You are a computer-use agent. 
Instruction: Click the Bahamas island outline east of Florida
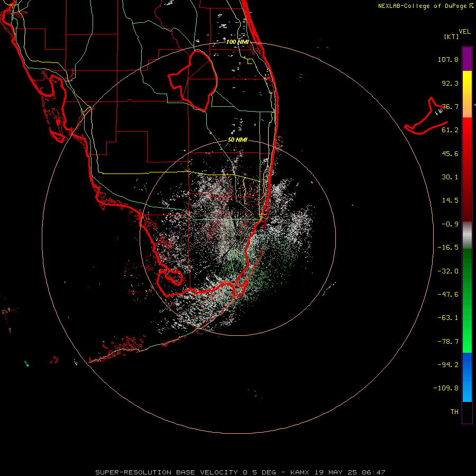426,117
